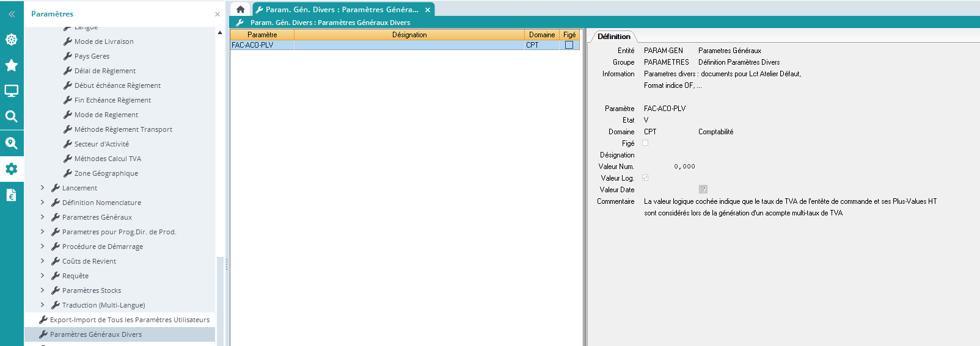980x346 pixels.
Task: Click the magnifier search icon in sidebar
Action: 12,117
